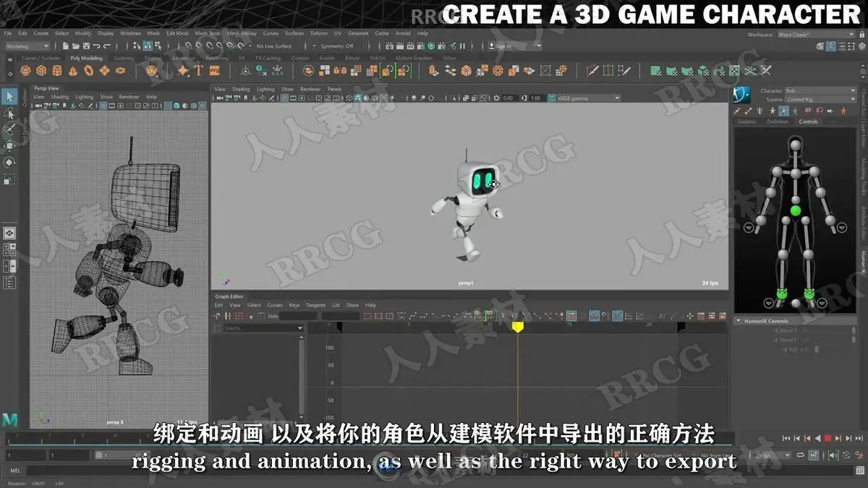Select the green left foot effector on HumanIK
The image size is (868, 488).
[x=809, y=294]
